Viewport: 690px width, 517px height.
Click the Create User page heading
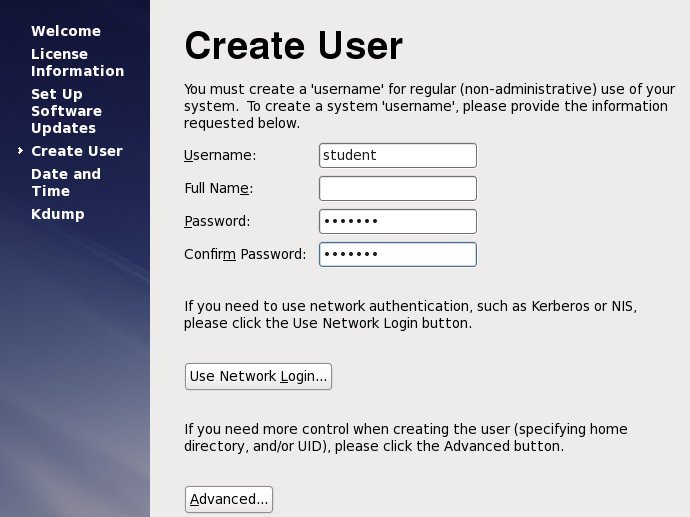[x=294, y=45]
